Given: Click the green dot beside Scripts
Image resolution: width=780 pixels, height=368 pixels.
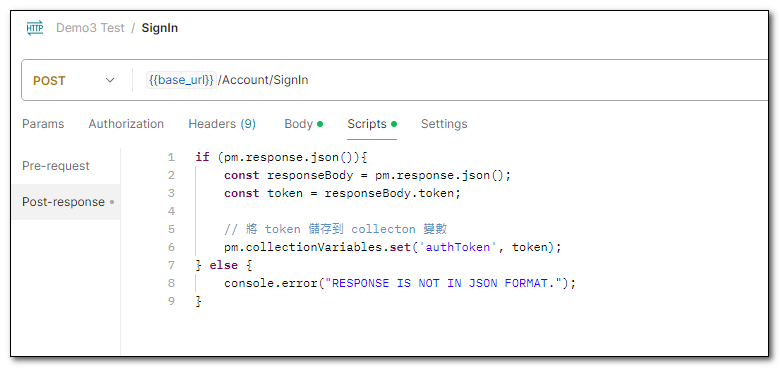Looking at the screenshot, I should click(394, 124).
